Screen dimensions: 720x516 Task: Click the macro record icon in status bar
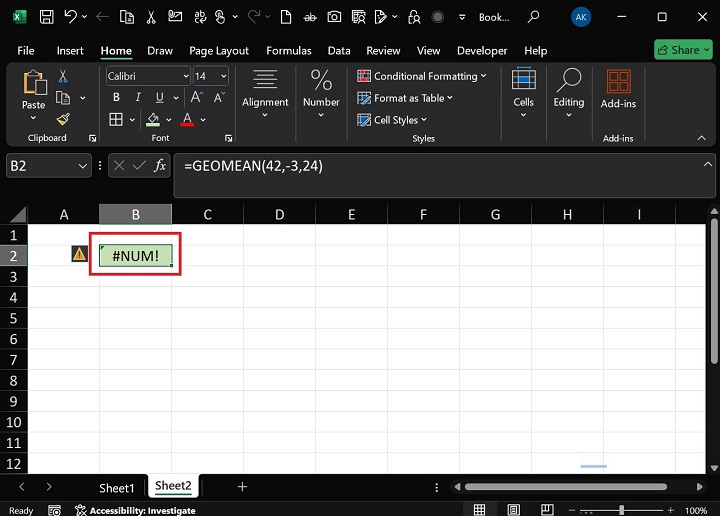click(54, 510)
